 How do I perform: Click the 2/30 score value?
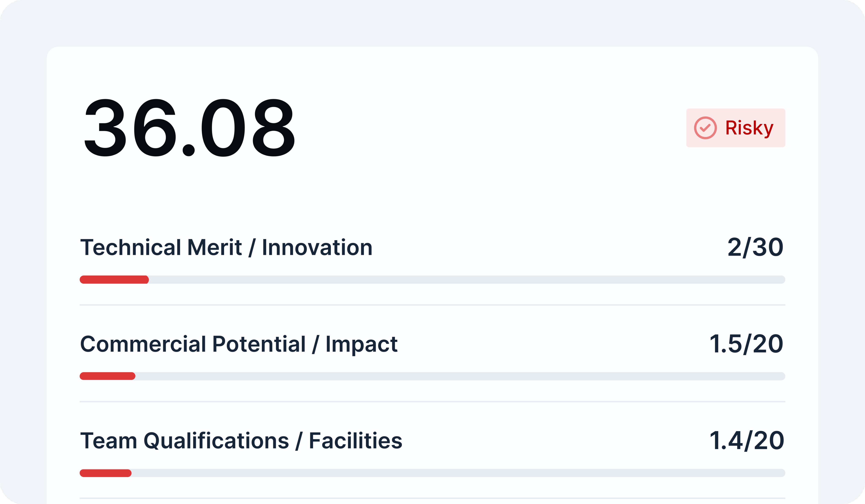click(x=755, y=247)
